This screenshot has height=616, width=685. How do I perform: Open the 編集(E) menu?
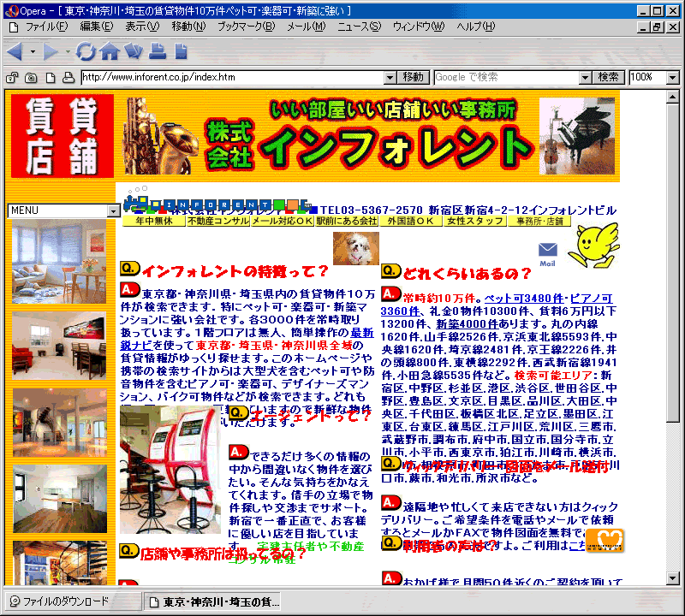(x=97, y=27)
